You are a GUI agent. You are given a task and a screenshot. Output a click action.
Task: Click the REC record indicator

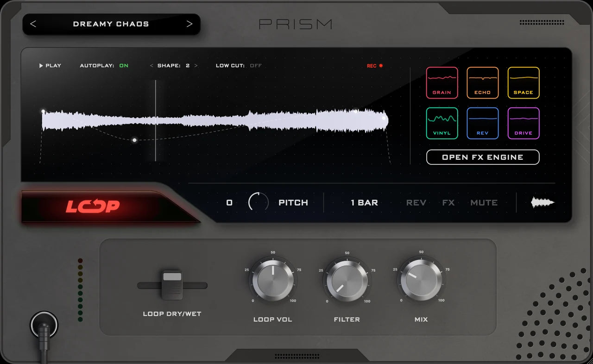[375, 66]
